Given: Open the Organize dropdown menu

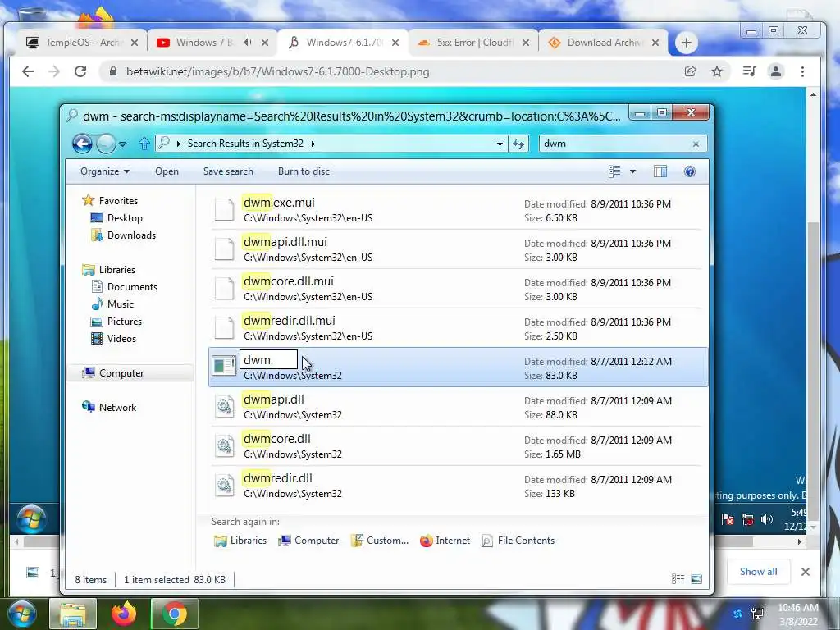Looking at the screenshot, I should coord(105,171).
